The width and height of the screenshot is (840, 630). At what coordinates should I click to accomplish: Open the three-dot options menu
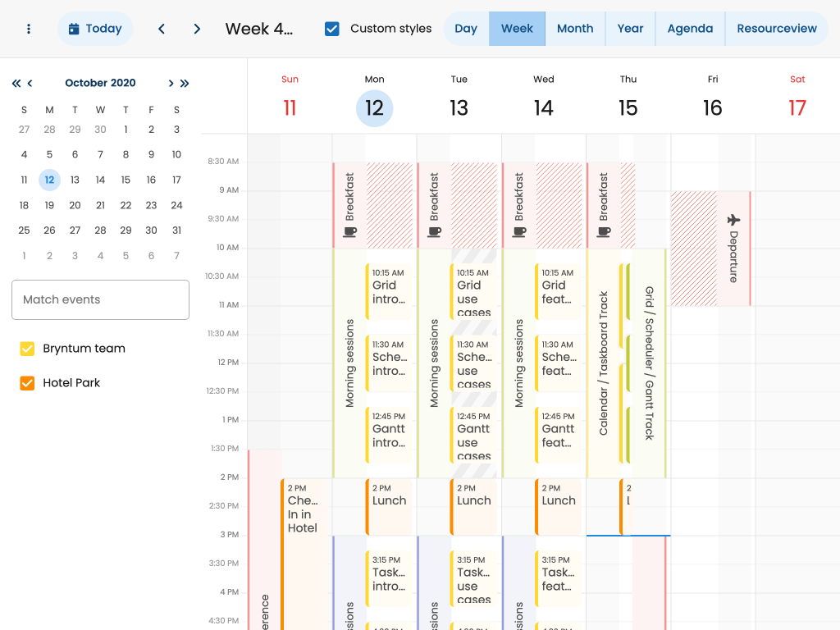(x=29, y=29)
